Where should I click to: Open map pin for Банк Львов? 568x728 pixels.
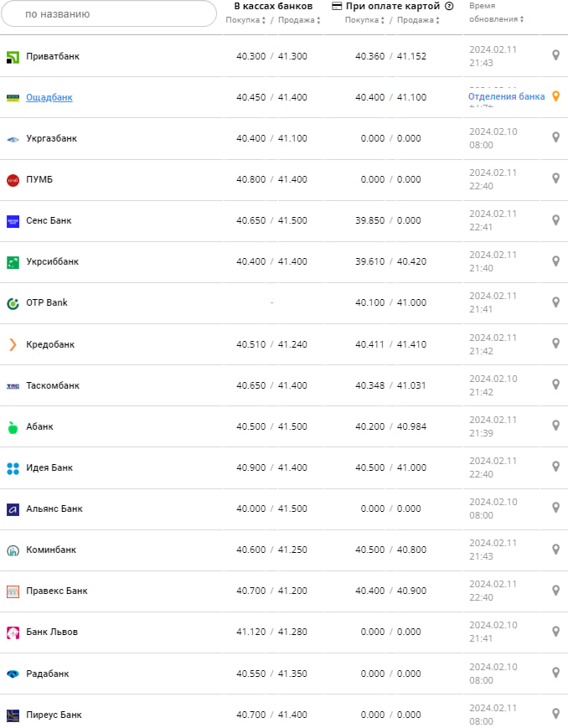pyautogui.click(x=555, y=631)
